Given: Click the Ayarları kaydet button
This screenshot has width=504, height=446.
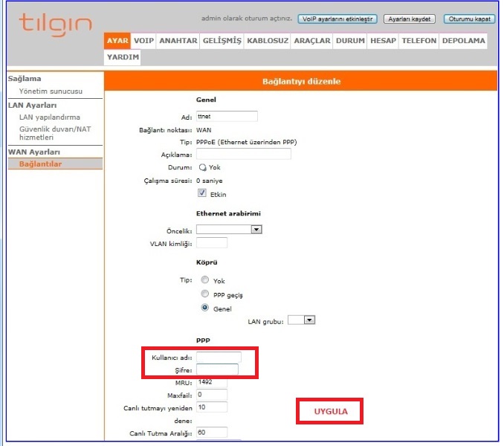Looking at the screenshot, I should (408, 19).
